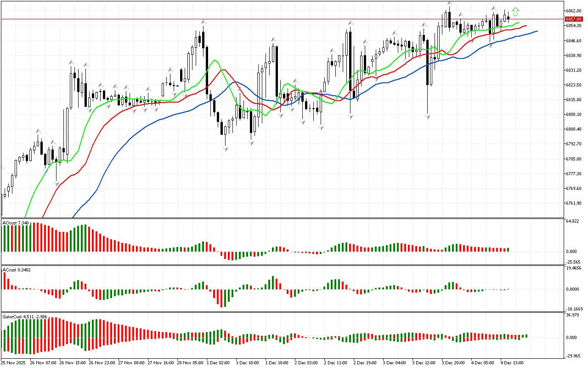
Task: Select the down fractal below the 1 Dec low
Action: pyautogui.click(x=225, y=149)
